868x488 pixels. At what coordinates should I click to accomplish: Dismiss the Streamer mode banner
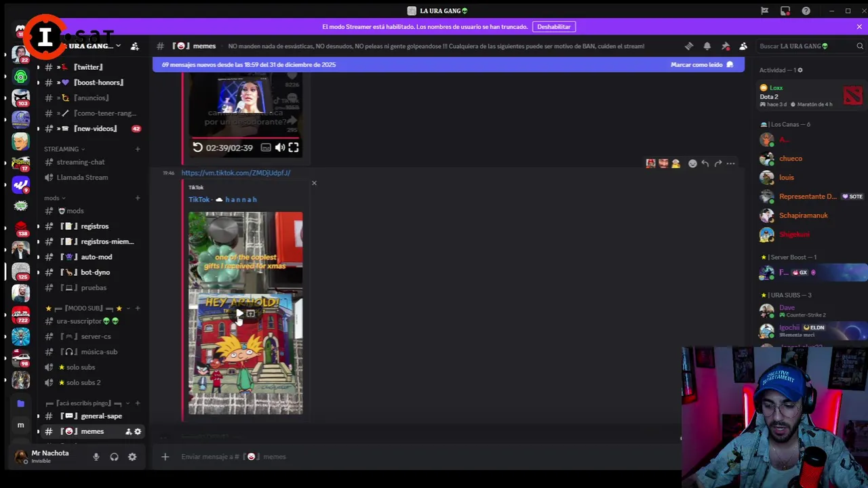(x=859, y=26)
